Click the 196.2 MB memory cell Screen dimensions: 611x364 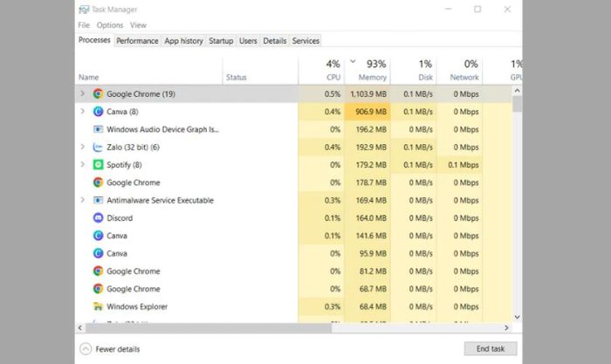pos(367,129)
